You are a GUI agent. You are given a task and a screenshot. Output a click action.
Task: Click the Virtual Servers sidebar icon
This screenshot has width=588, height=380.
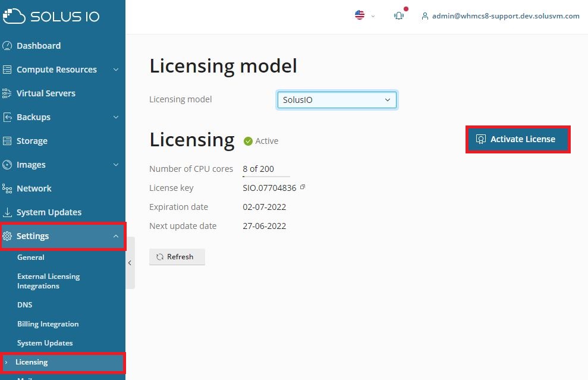tap(7, 93)
